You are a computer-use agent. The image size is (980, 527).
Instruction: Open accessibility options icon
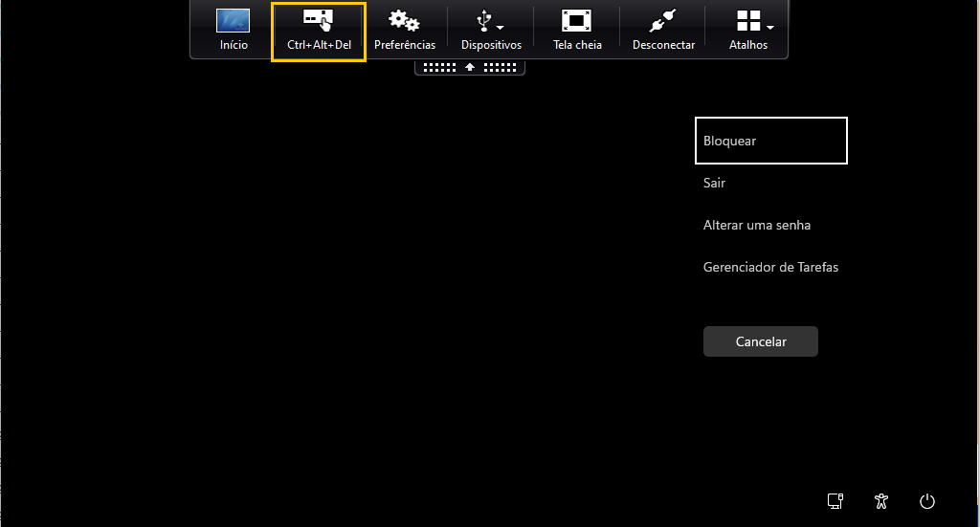881,501
